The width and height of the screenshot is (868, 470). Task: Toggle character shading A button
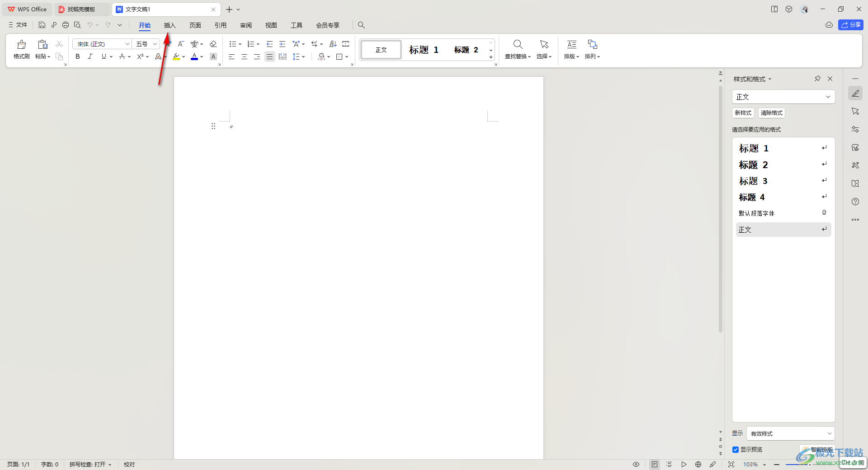coord(213,56)
